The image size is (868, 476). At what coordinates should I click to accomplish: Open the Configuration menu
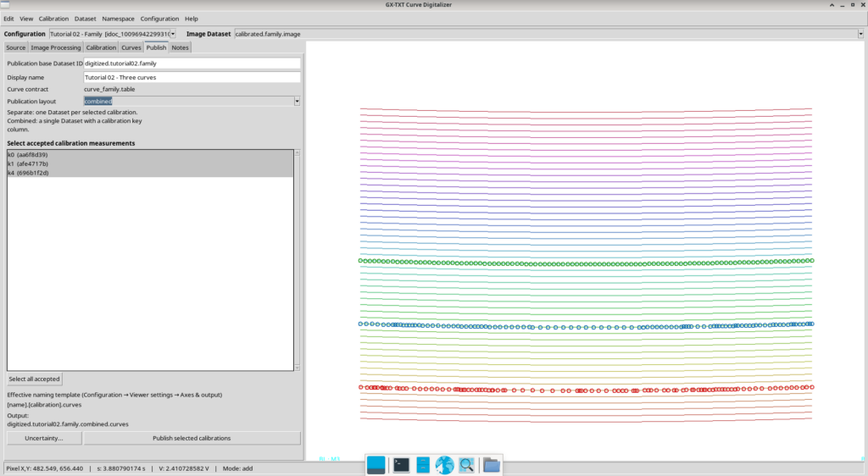(x=159, y=19)
